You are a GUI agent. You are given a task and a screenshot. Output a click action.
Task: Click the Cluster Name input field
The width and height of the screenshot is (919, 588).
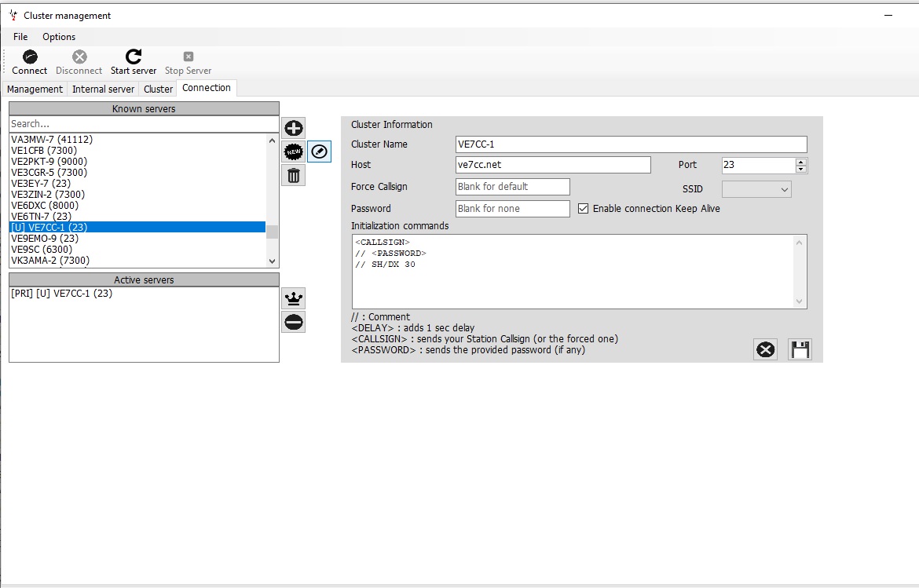(x=632, y=144)
